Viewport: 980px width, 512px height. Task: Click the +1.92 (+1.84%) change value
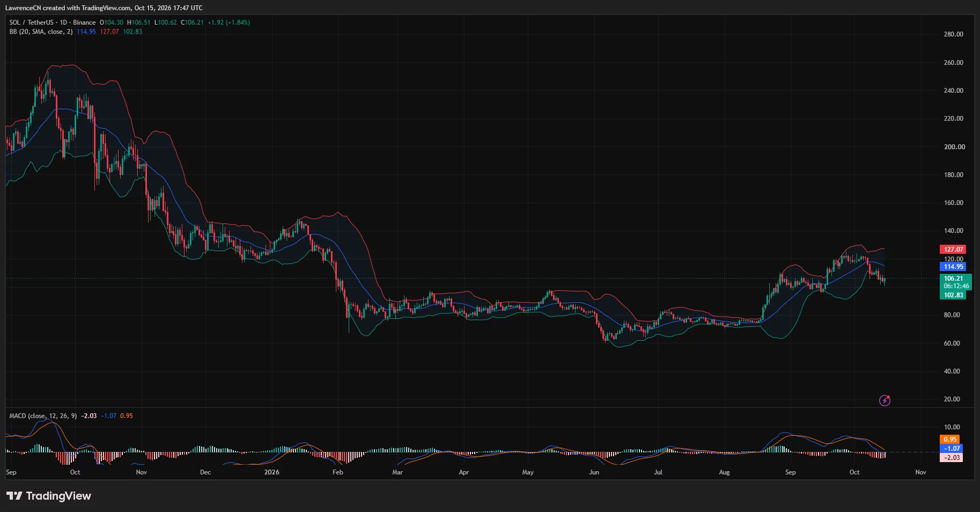click(x=229, y=23)
